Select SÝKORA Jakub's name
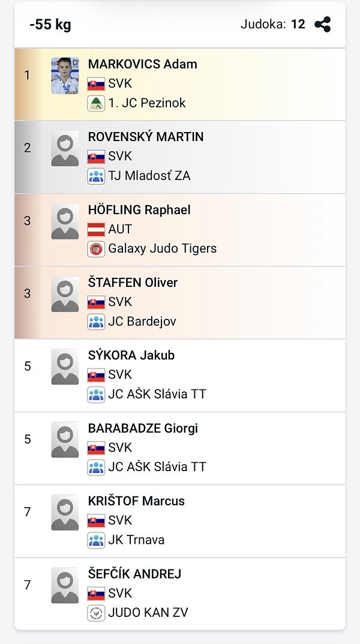 click(x=131, y=355)
